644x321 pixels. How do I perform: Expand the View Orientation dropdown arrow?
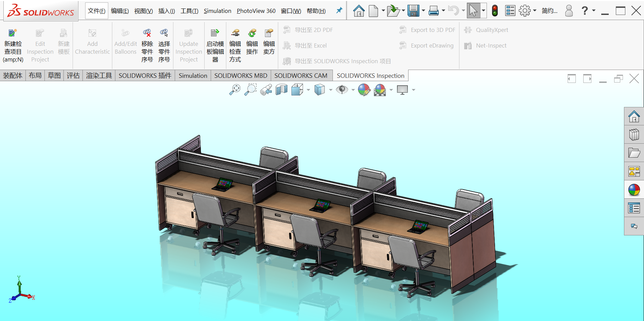(x=308, y=90)
